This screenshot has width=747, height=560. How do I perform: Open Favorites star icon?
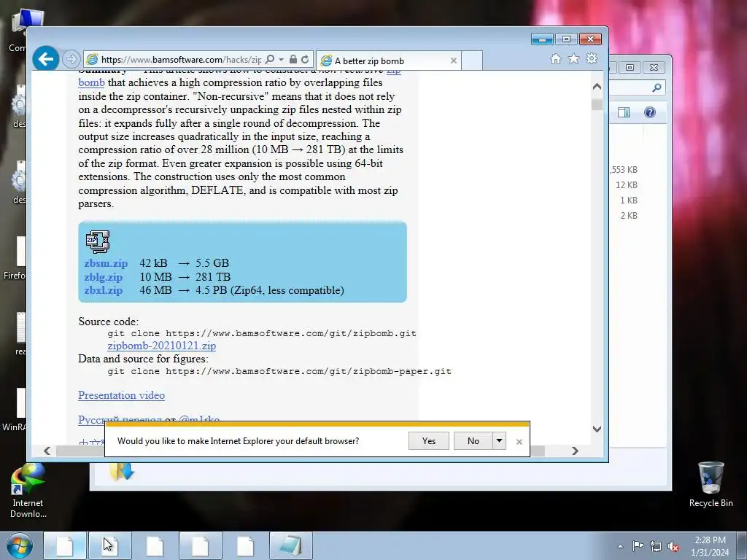(x=573, y=58)
